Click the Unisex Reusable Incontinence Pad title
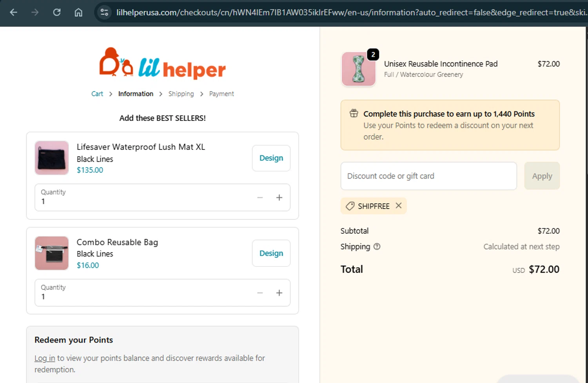Image resolution: width=588 pixels, height=383 pixels. (441, 64)
